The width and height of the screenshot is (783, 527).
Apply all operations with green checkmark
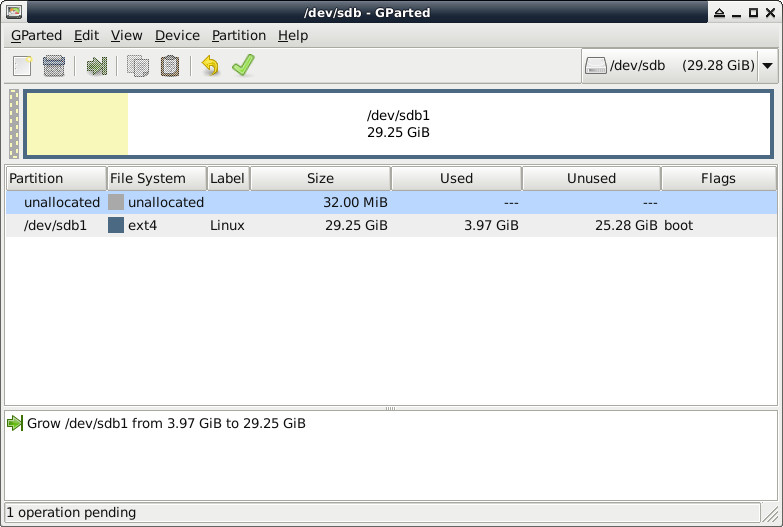243,65
